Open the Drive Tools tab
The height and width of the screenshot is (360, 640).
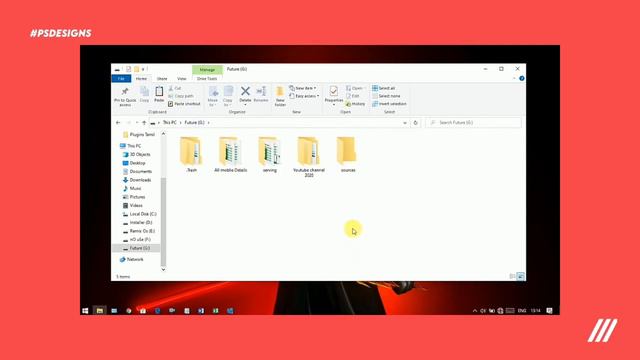point(207,78)
